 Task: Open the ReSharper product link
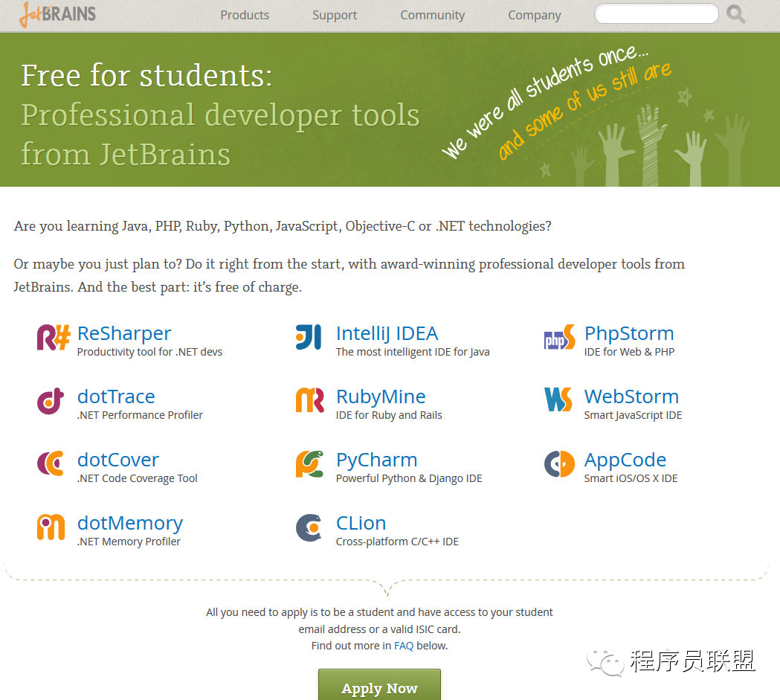tap(124, 333)
